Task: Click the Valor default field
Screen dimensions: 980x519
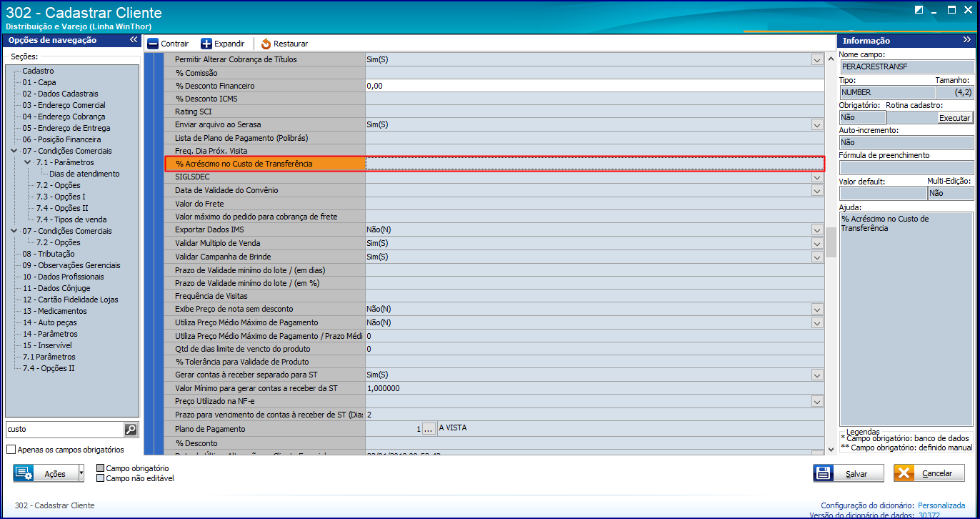Action: click(883, 193)
